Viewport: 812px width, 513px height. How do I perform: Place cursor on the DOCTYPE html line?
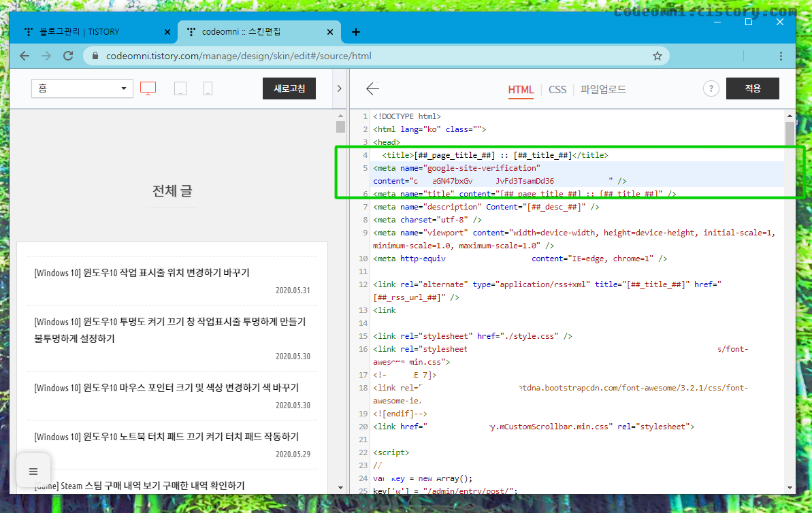407,116
